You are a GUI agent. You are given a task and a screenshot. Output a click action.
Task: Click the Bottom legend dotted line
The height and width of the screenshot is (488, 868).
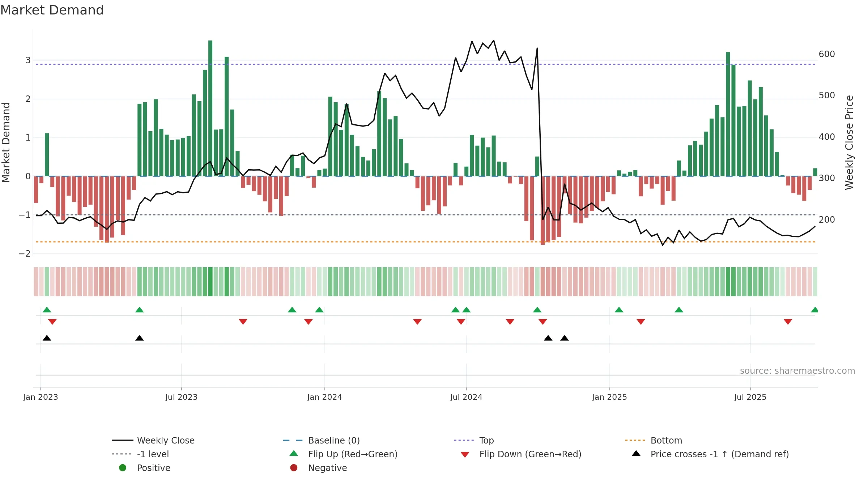tap(635, 440)
